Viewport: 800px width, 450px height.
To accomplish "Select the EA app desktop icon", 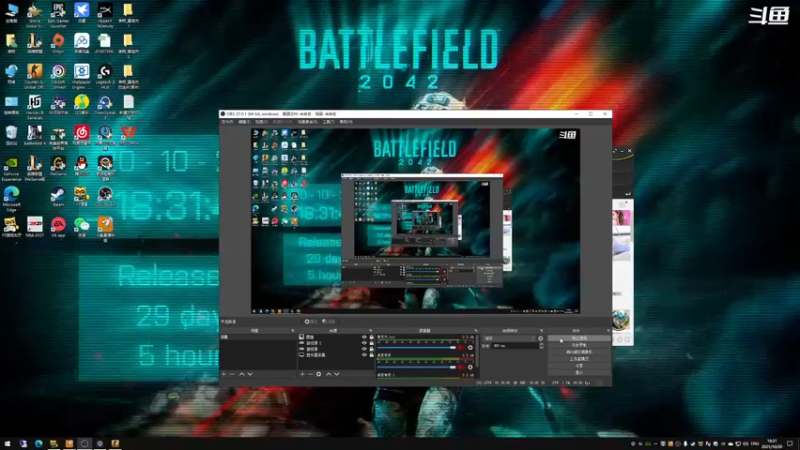I will [58, 227].
